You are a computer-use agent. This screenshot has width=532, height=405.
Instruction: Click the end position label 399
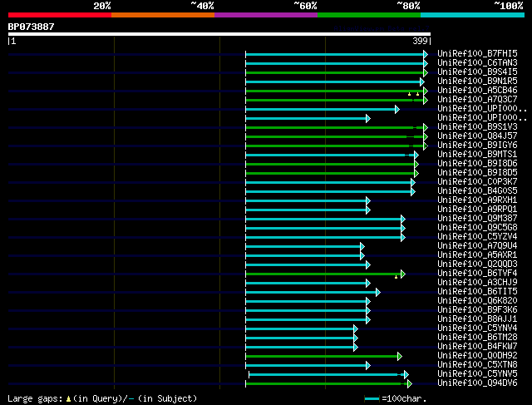[420, 41]
